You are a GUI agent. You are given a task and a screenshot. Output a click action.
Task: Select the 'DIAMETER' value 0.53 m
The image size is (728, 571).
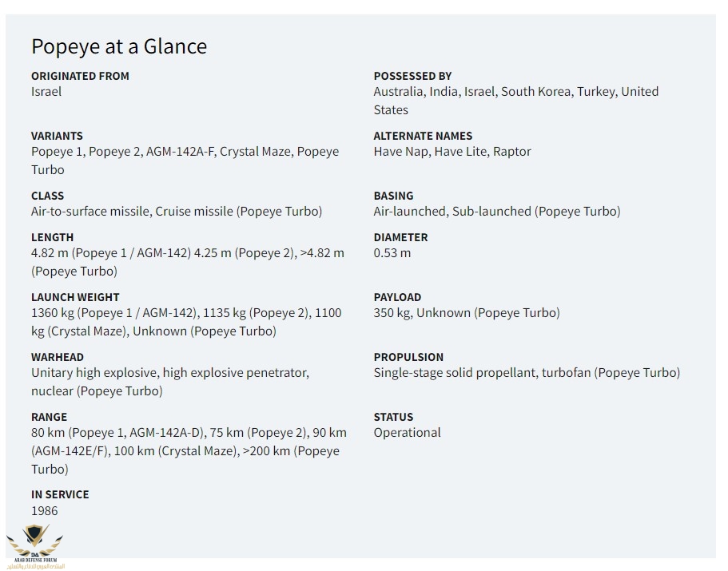(x=392, y=253)
